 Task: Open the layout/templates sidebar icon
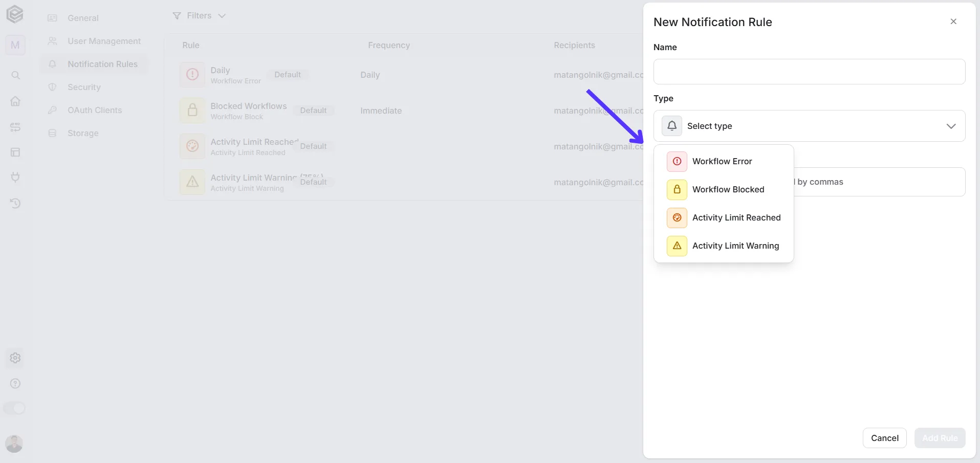15,152
